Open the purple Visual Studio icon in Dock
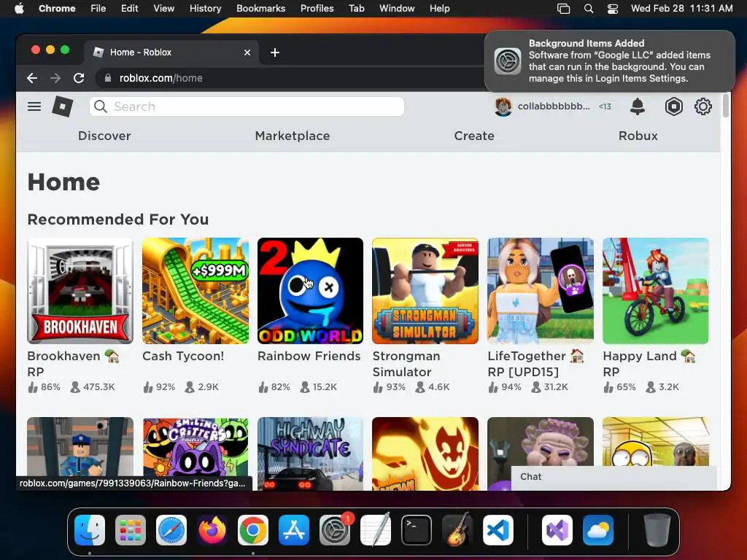Screen dimensions: 747x560 (x=557, y=530)
